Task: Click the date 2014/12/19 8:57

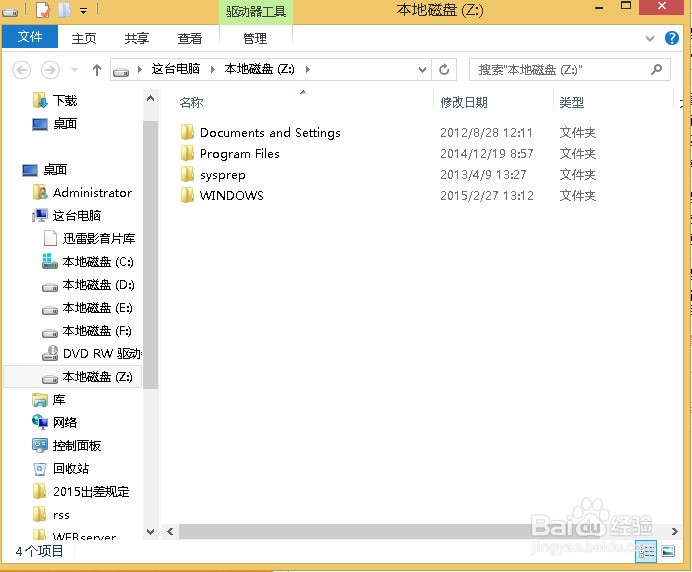Action: (487, 154)
